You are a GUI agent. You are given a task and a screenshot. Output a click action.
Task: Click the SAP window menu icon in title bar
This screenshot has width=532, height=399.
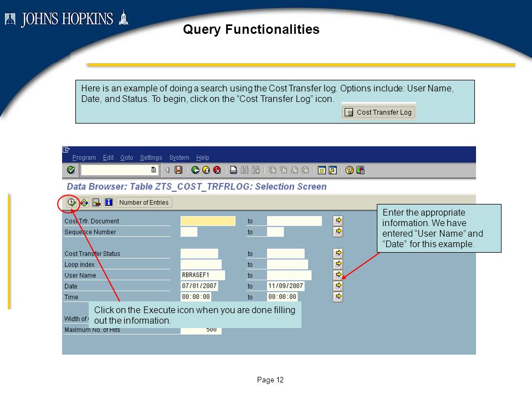tap(66, 150)
